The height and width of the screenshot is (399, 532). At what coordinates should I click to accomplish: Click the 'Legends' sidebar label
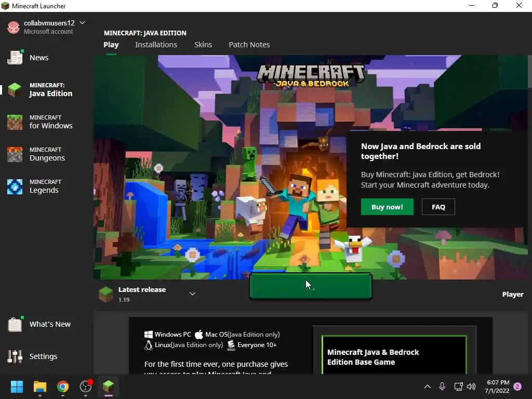tap(44, 190)
